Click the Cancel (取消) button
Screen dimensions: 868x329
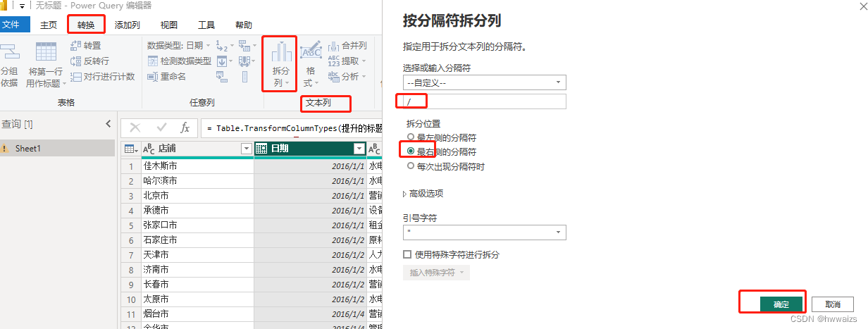point(833,304)
